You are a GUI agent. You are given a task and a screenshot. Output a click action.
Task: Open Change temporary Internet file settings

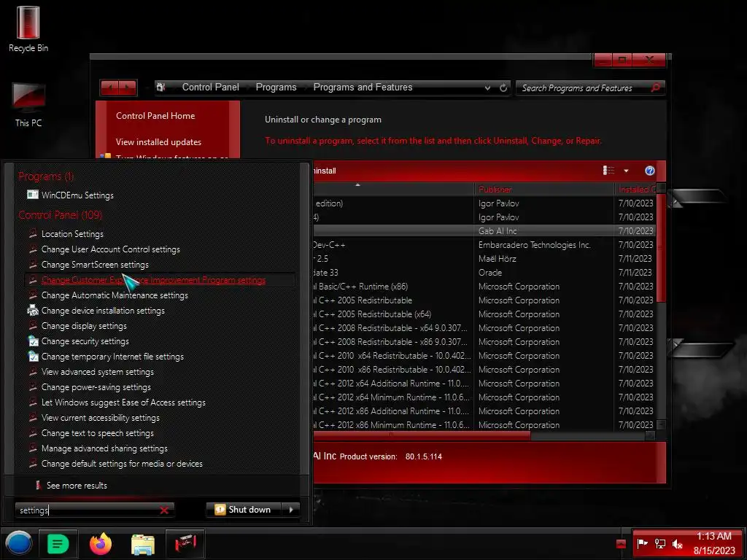(x=112, y=356)
